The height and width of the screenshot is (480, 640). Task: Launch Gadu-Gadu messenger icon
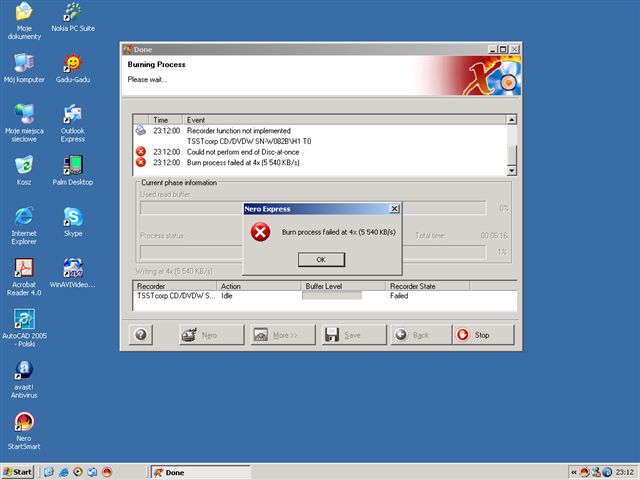click(x=73, y=68)
